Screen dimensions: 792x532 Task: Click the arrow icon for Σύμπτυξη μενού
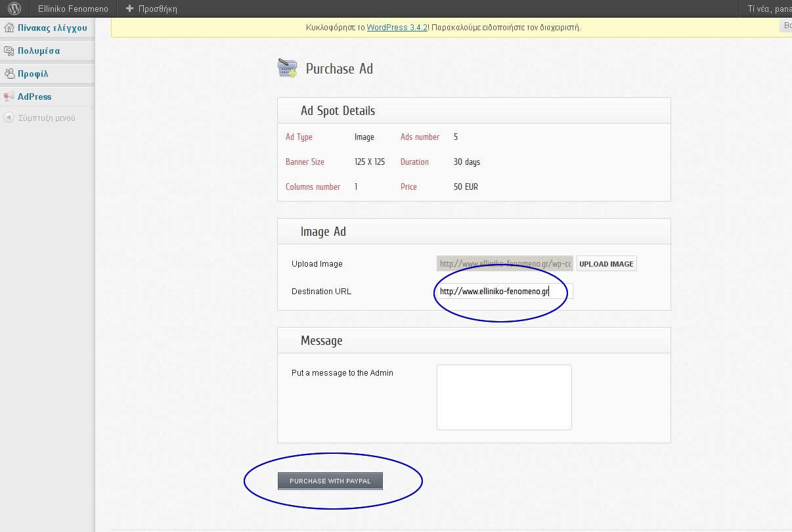click(x=9, y=118)
